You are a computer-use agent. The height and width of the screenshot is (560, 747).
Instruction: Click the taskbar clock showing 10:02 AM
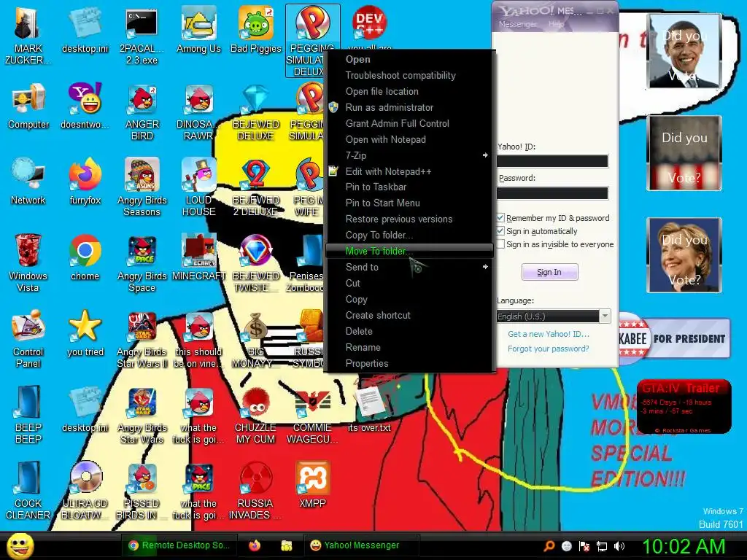[684, 546]
